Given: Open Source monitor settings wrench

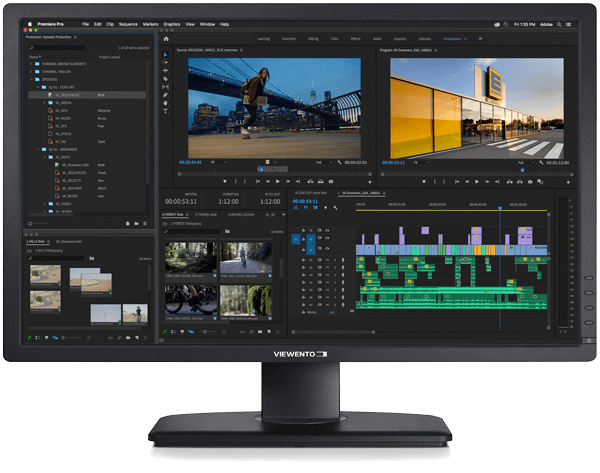Looking at the screenshot, I should pos(339,163).
